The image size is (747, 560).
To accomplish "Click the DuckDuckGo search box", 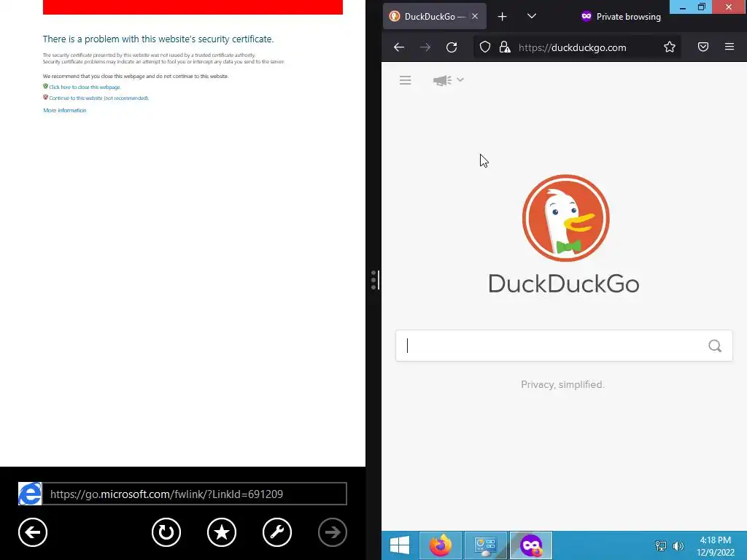I will click(564, 346).
